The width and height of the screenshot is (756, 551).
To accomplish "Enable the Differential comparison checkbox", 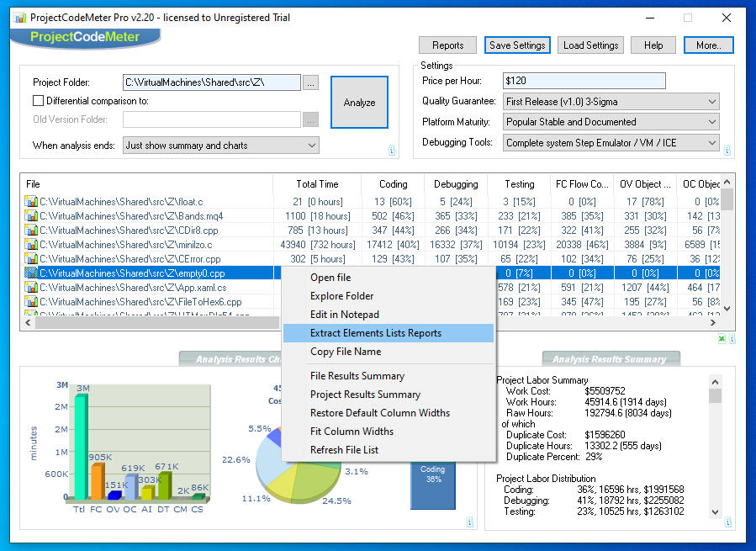I will (x=39, y=101).
